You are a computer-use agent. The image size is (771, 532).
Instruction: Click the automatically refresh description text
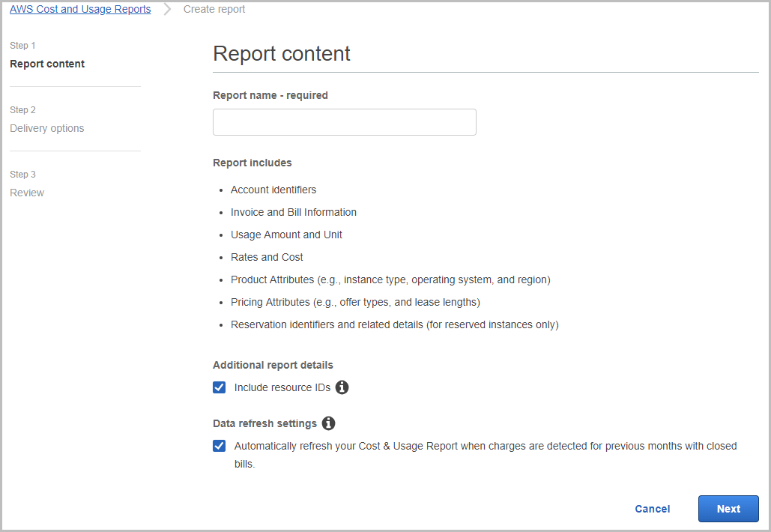pyautogui.click(x=485, y=447)
